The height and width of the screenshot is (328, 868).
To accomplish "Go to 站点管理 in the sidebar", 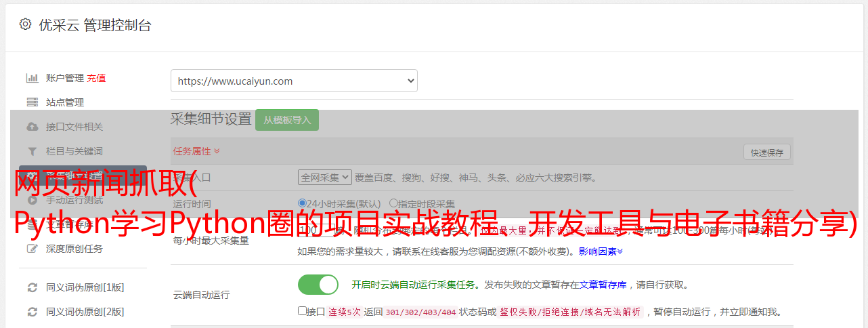I will coord(65,102).
